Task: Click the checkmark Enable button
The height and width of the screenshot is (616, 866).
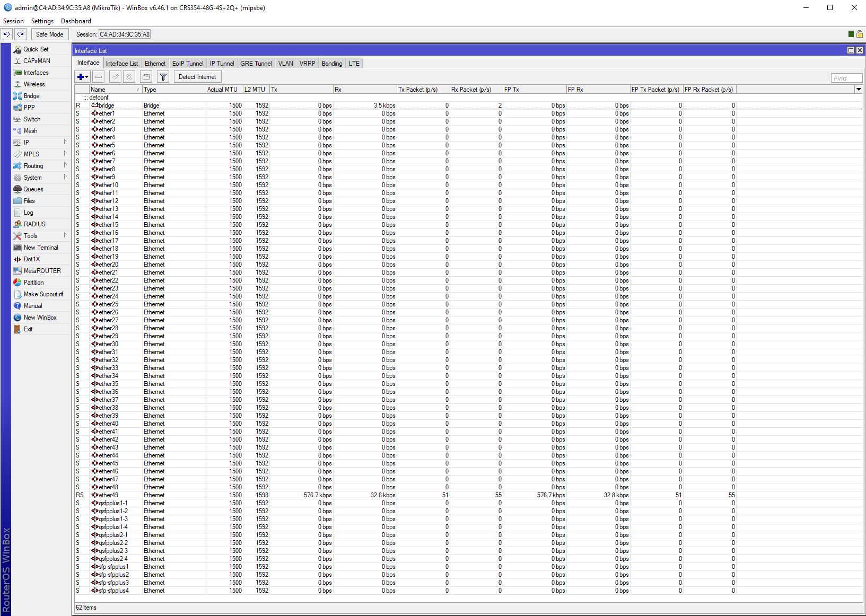Action: tap(115, 77)
